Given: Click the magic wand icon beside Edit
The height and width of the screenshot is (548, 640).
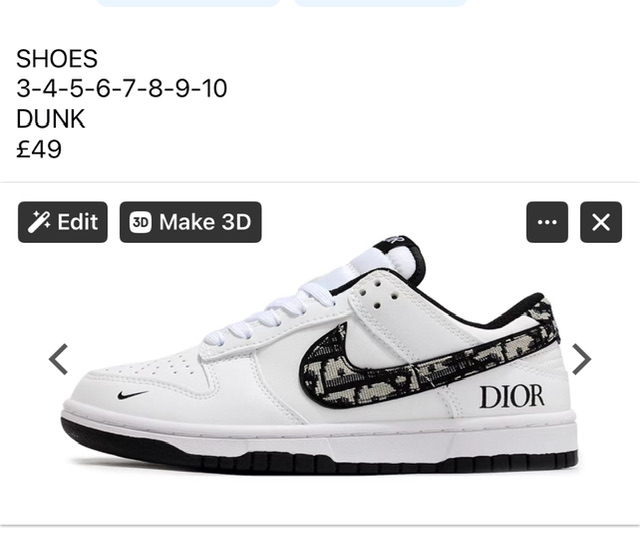Looking at the screenshot, I should (x=39, y=222).
